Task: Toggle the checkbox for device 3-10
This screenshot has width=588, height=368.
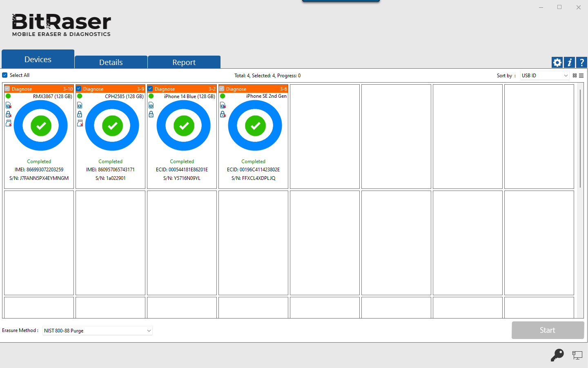Action: tap(7, 89)
